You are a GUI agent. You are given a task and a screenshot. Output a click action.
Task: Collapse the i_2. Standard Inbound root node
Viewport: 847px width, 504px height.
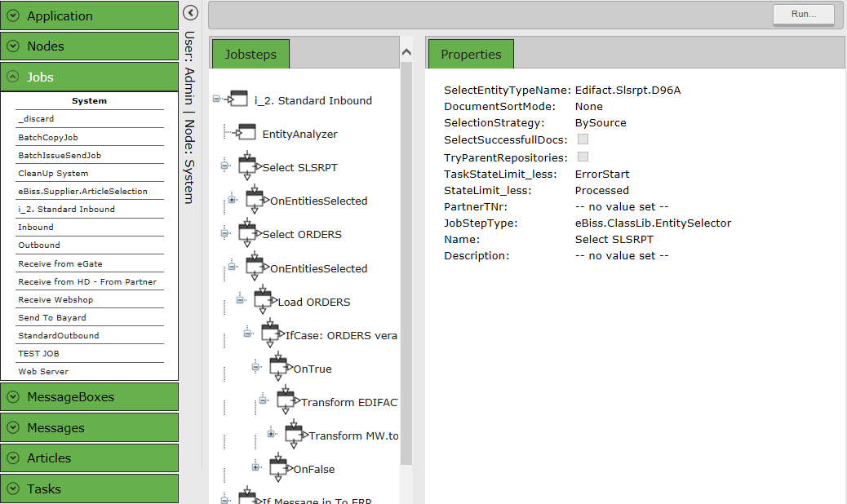coord(216,99)
